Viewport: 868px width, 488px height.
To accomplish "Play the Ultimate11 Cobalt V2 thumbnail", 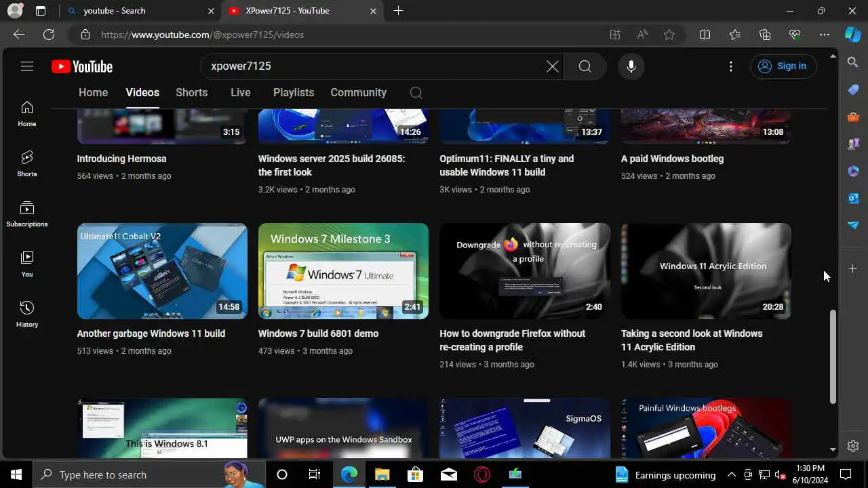I will click(162, 271).
